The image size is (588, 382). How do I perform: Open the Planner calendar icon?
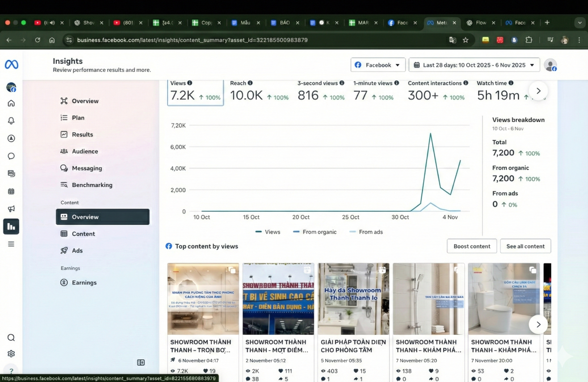(11, 191)
